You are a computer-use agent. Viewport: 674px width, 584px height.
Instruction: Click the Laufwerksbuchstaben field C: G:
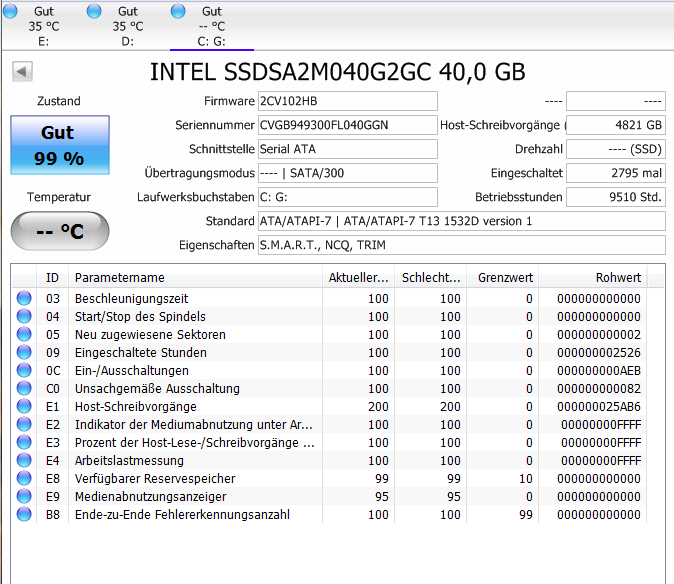(347, 197)
